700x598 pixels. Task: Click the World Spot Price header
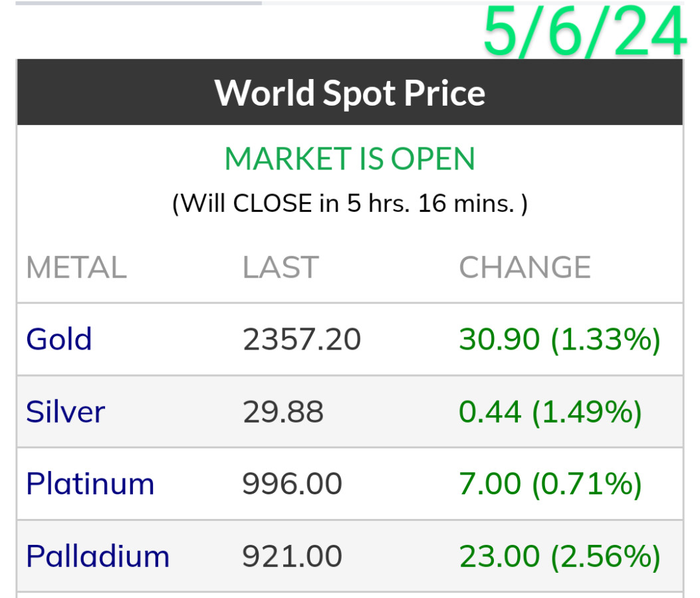pyautogui.click(x=350, y=92)
